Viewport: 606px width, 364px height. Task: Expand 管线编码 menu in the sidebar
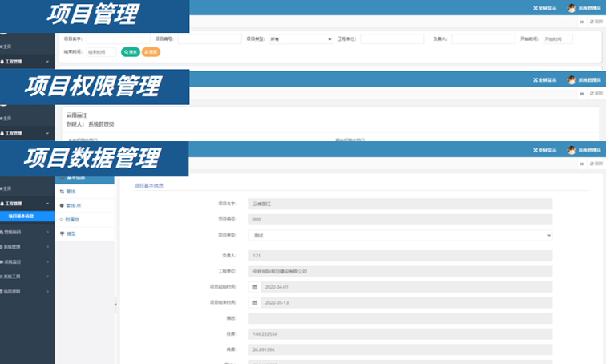pyautogui.click(x=27, y=232)
